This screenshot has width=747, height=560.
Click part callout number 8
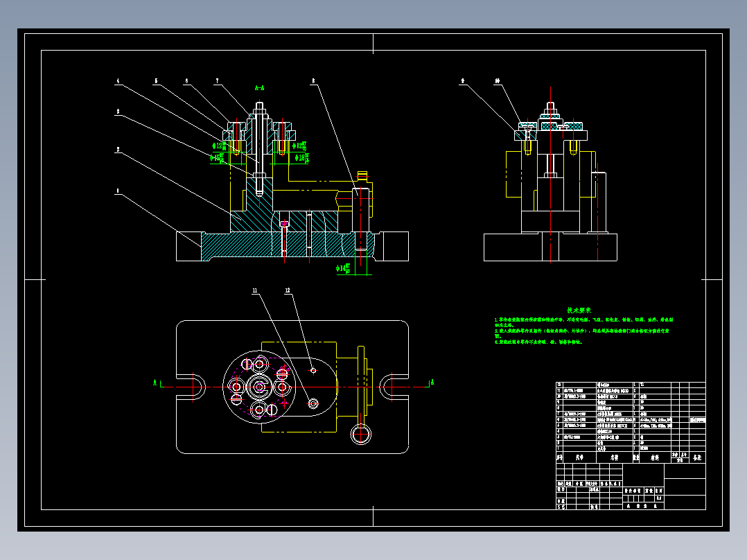click(313, 81)
